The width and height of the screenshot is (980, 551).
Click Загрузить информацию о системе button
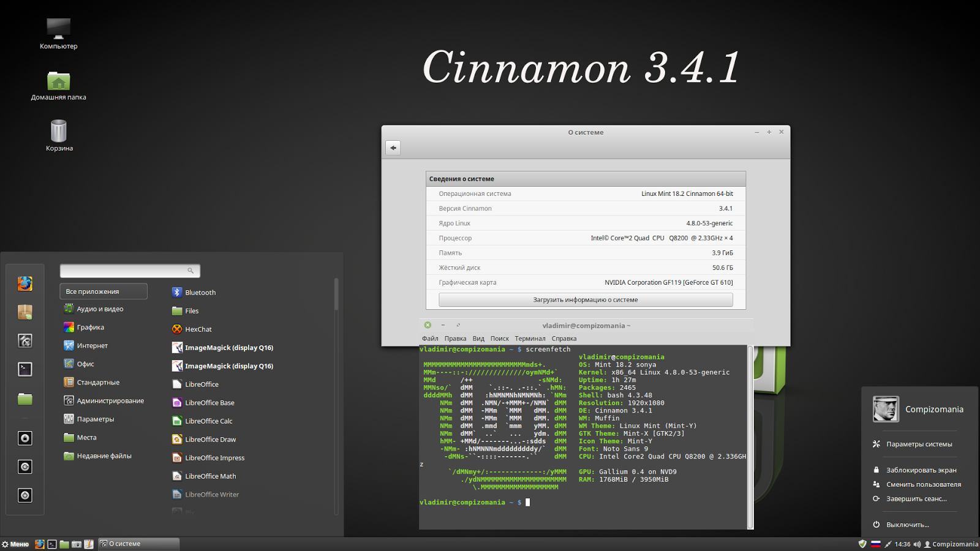586,299
